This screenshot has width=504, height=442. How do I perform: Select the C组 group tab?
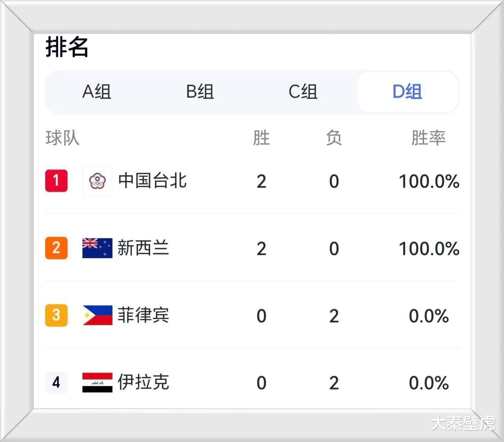tap(303, 92)
